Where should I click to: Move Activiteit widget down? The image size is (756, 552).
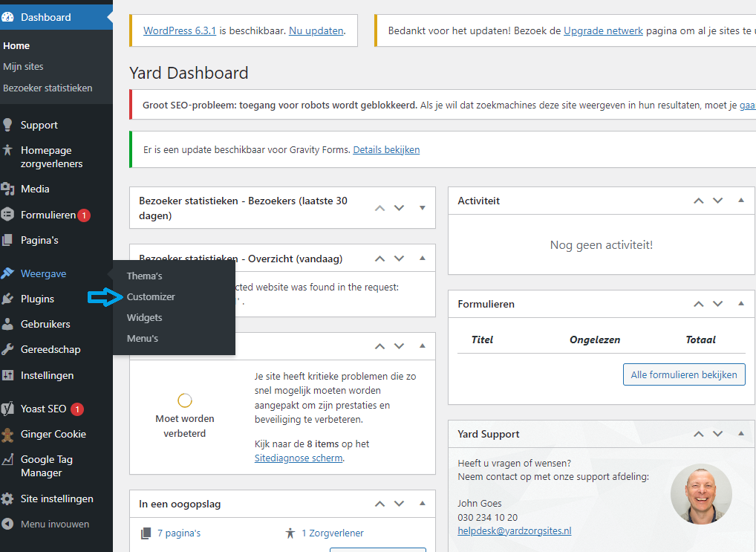pos(718,201)
